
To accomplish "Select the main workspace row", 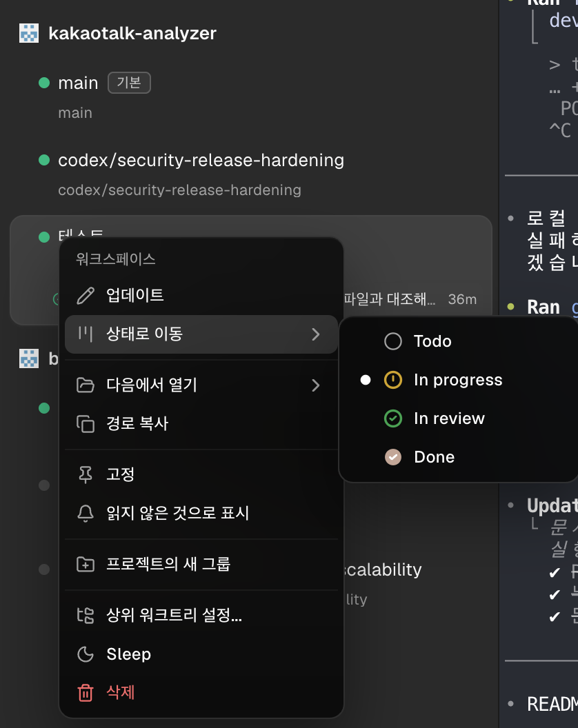I will (x=251, y=97).
